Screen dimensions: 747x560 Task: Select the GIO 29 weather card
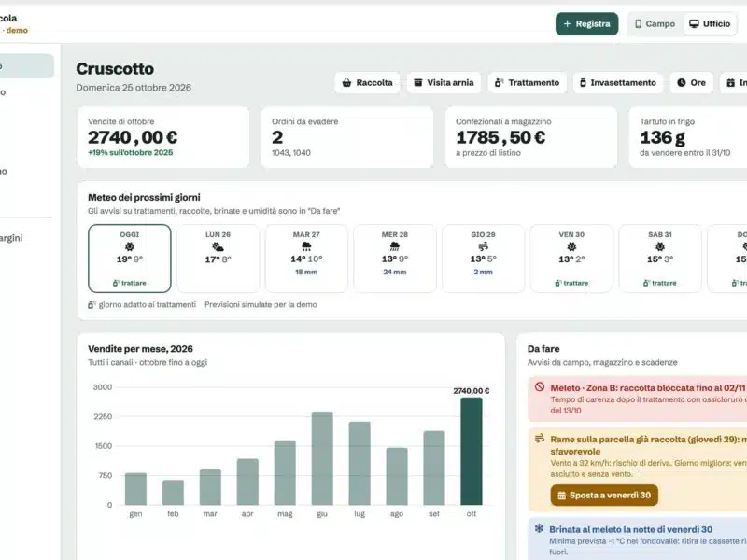[x=483, y=259]
